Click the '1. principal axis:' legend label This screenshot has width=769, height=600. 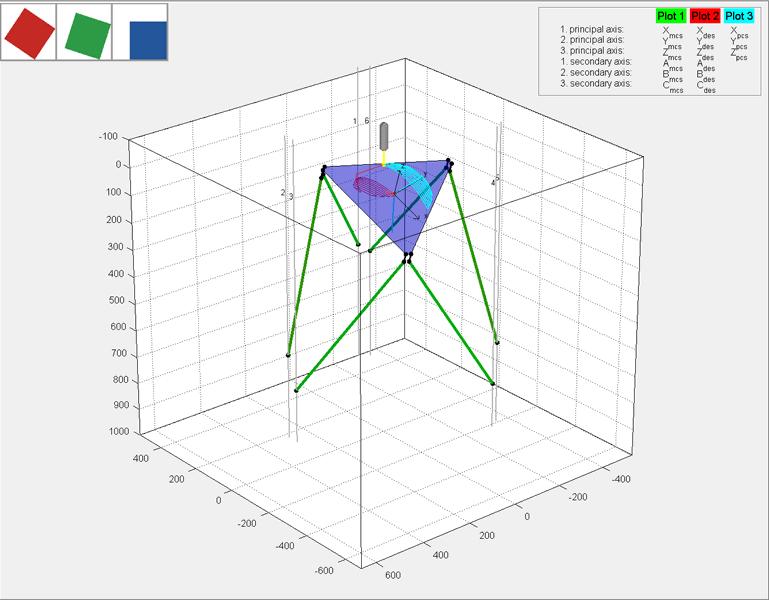592,29
